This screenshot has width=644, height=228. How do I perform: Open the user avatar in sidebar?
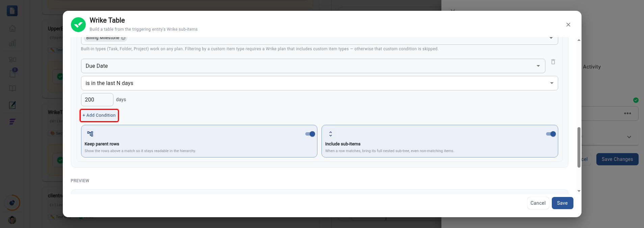click(12, 220)
